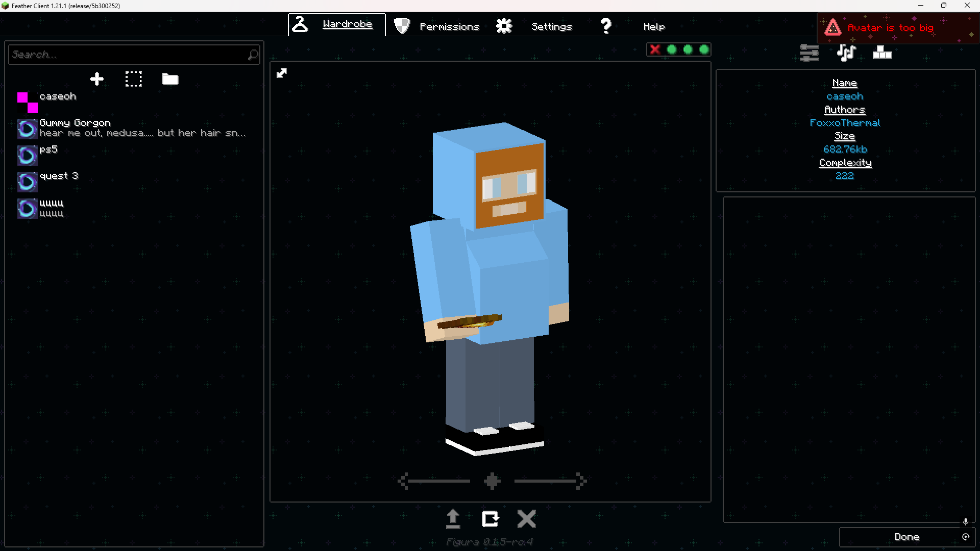Expand avatar preview with arrow icon

pos(282,73)
